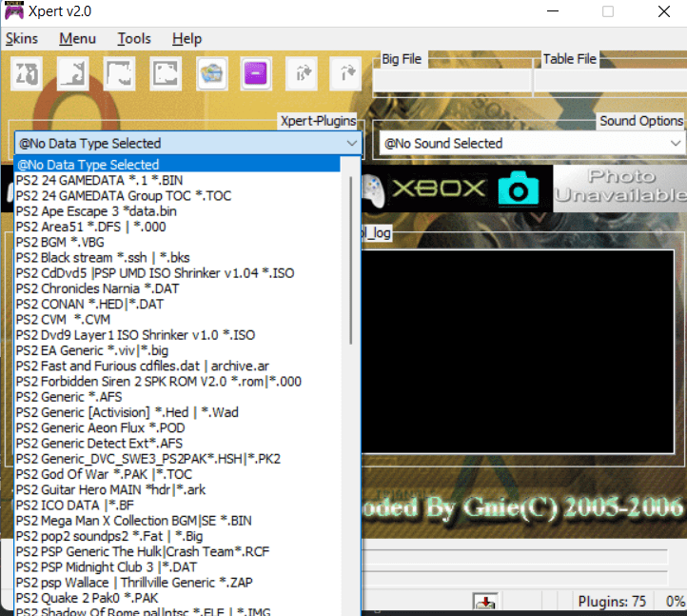The image size is (687, 616).
Task: Open the Skins menu
Action: click(x=22, y=39)
